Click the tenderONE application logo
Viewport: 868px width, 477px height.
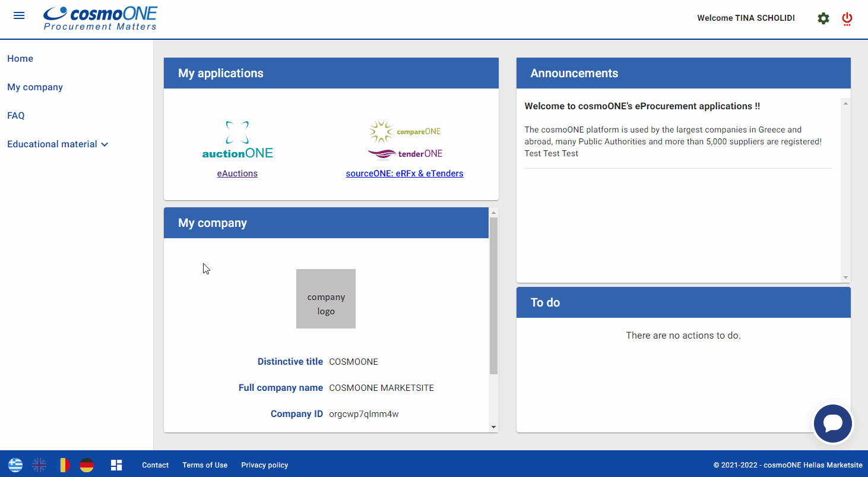pos(405,154)
